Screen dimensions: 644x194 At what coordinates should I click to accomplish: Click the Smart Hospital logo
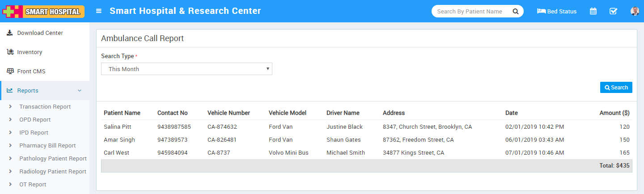(x=43, y=11)
